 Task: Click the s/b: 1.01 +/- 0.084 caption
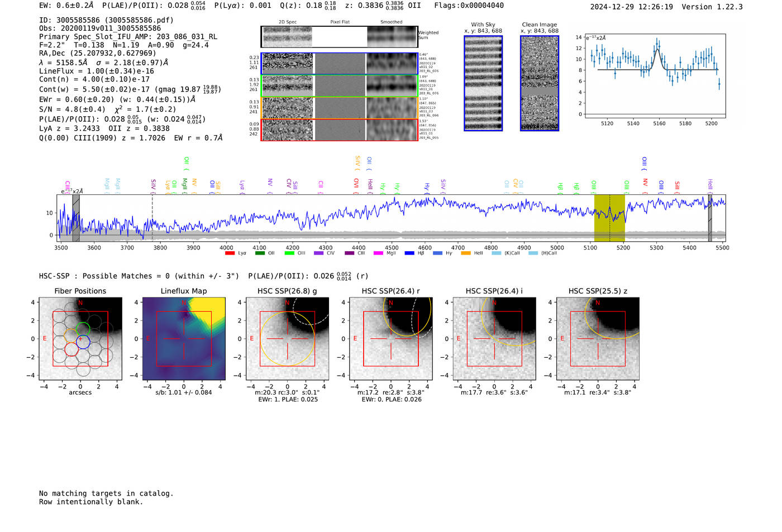(x=184, y=392)
